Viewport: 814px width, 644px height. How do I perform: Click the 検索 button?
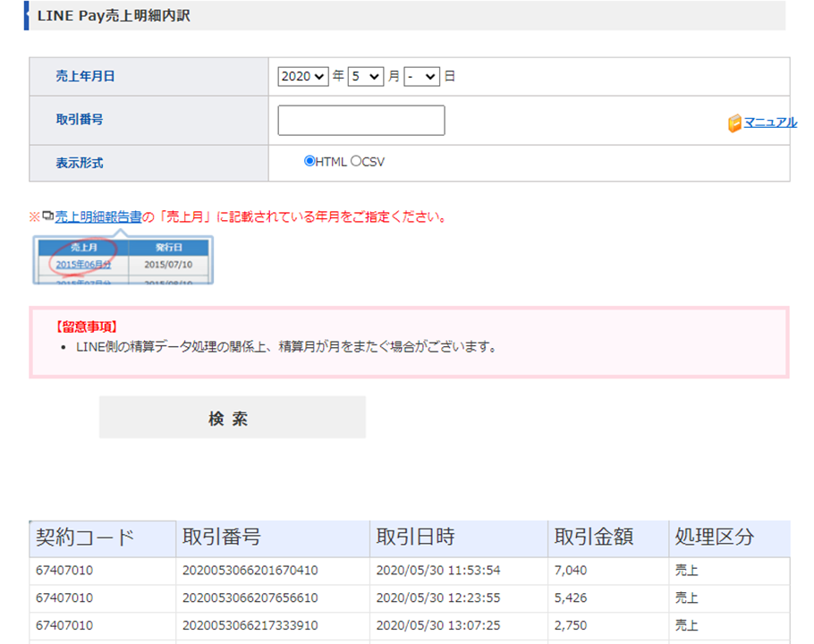[x=233, y=417]
